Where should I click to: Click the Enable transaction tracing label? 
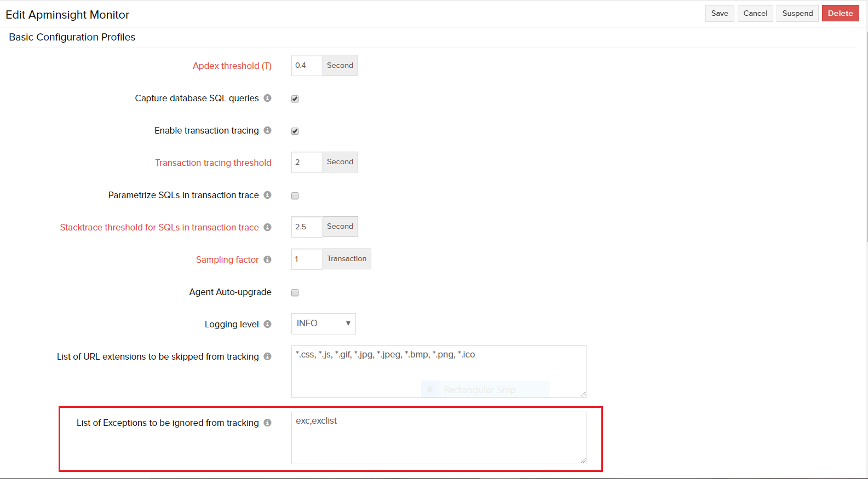(x=206, y=130)
